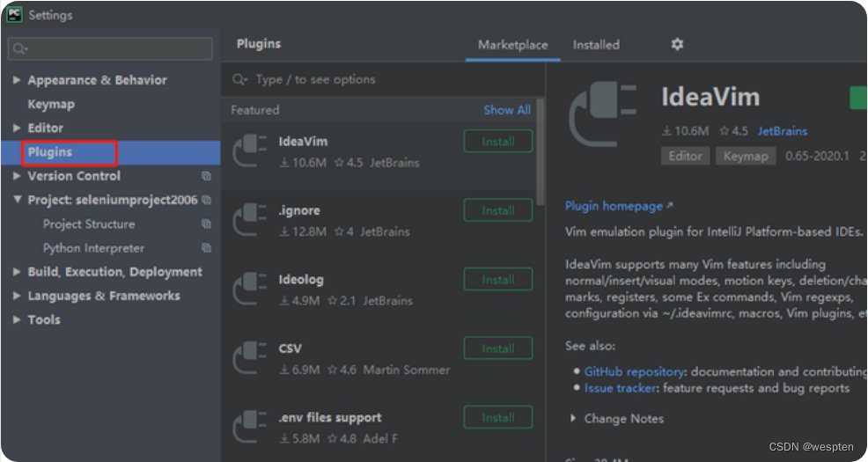The width and height of the screenshot is (868, 462).
Task: Click the Keymap tag in plugin details
Action: (746, 156)
